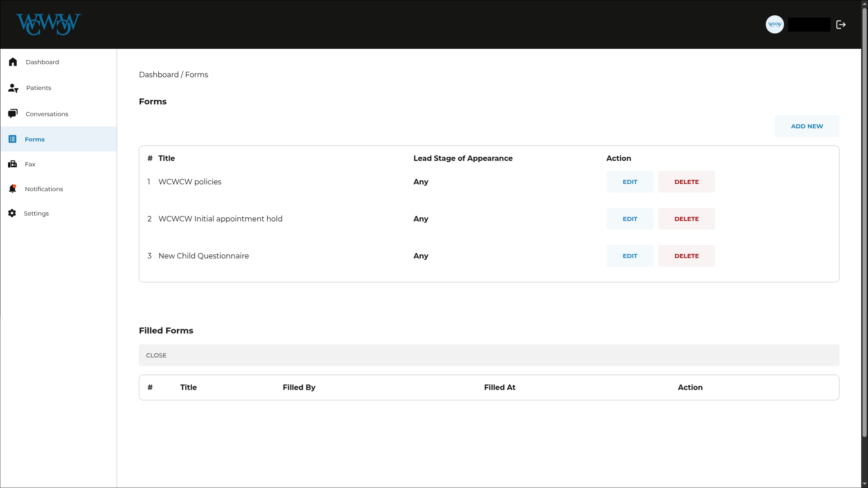
Task: Click the Dashboard home icon
Action: click(13, 62)
